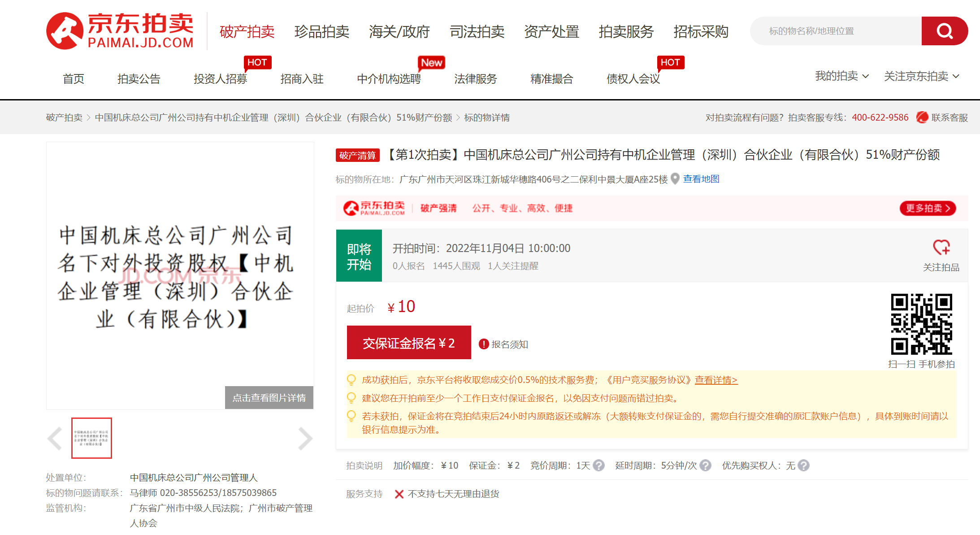
Task: Open the 查看详情> link
Action: [x=716, y=380]
